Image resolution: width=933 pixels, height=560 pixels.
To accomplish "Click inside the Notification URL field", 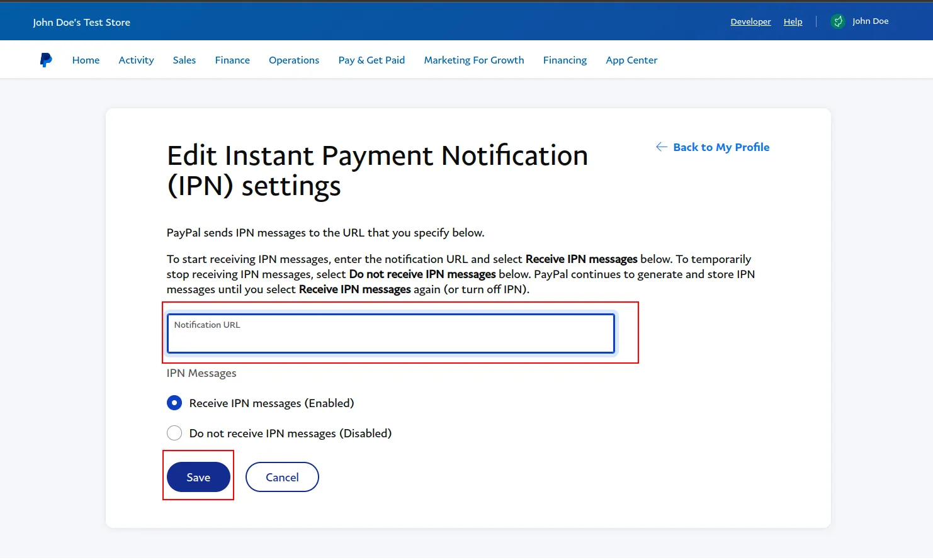I will [x=390, y=333].
